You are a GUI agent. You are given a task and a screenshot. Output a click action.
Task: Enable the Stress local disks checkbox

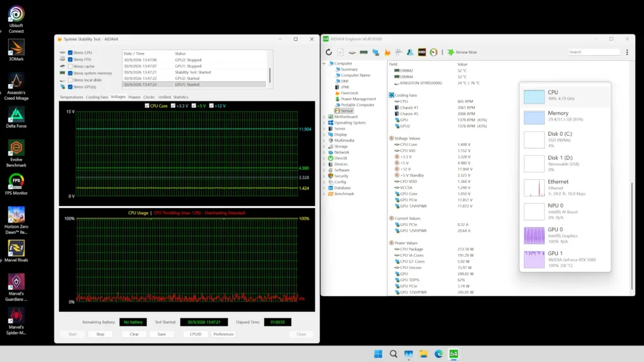[x=70, y=80]
